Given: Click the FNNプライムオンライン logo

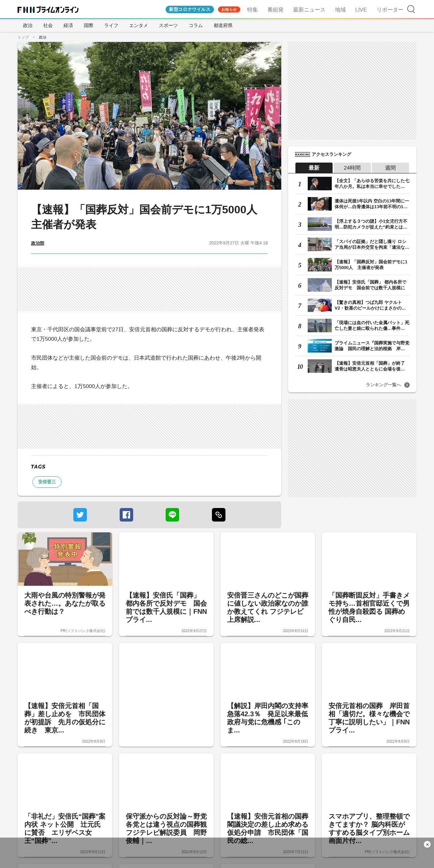Looking at the screenshot, I should pyautogui.click(x=48, y=9).
